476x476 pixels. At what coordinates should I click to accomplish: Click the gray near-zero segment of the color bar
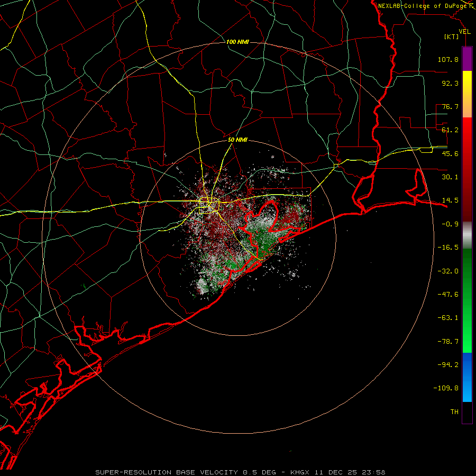tap(467, 235)
